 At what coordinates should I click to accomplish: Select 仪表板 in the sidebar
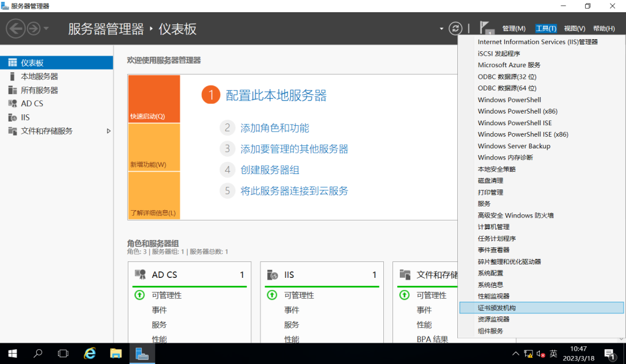tap(56, 62)
